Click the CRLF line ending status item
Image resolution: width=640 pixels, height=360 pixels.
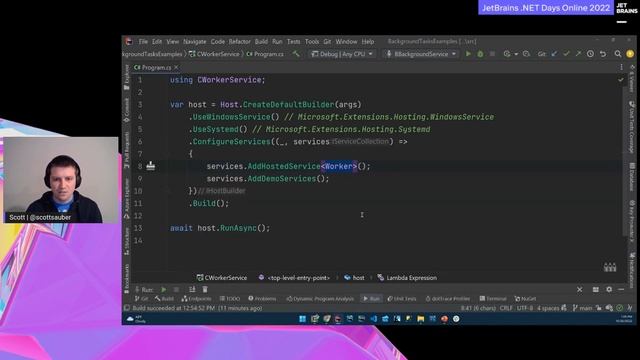point(506,308)
